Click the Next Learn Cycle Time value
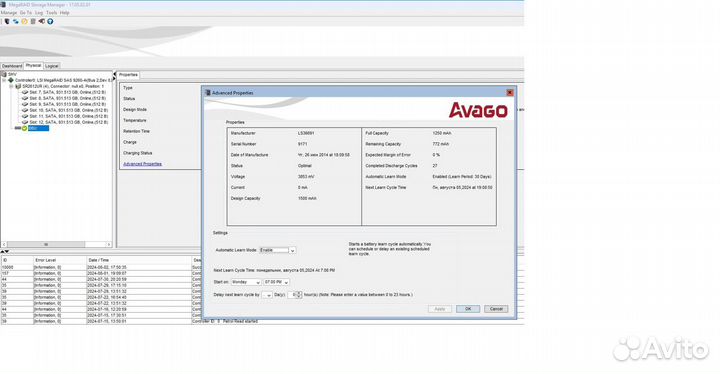The image size is (720, 374). click(462, 188)
